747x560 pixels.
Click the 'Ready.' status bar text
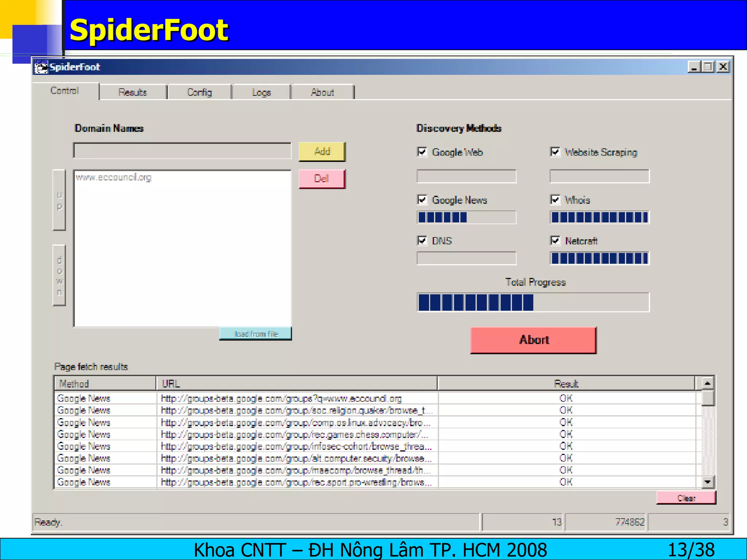point(49,522)
